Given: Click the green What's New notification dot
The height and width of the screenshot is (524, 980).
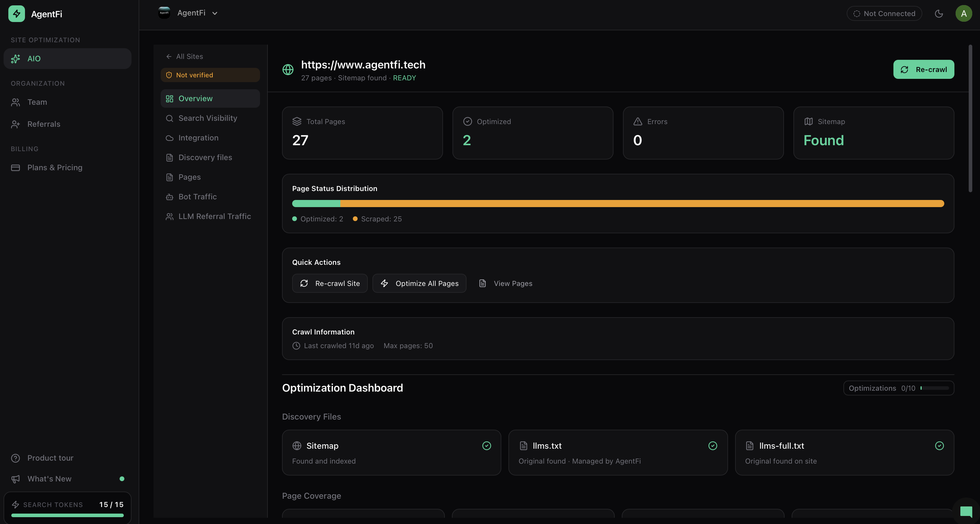Looking at the screenshot, I should click(122, 479).
